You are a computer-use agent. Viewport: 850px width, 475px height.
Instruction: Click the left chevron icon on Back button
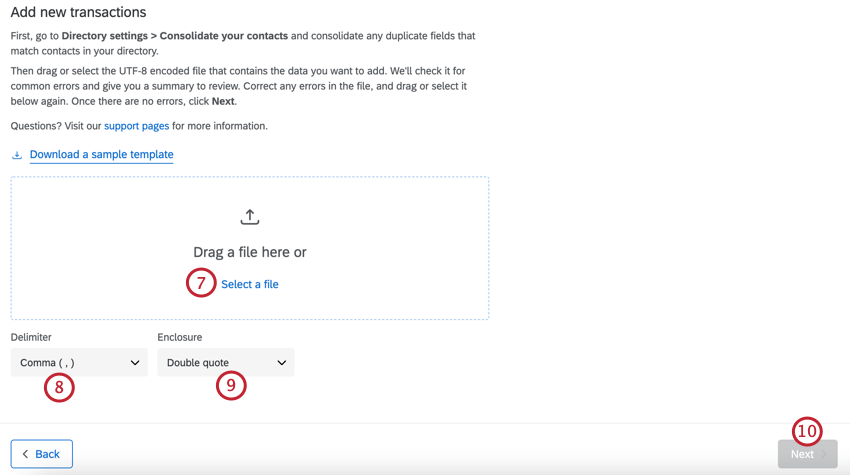click(x=25, y=454)
